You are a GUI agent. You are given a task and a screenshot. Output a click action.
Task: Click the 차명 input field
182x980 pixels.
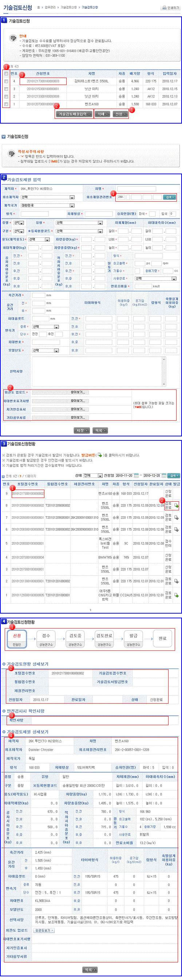tap(136, 189)
